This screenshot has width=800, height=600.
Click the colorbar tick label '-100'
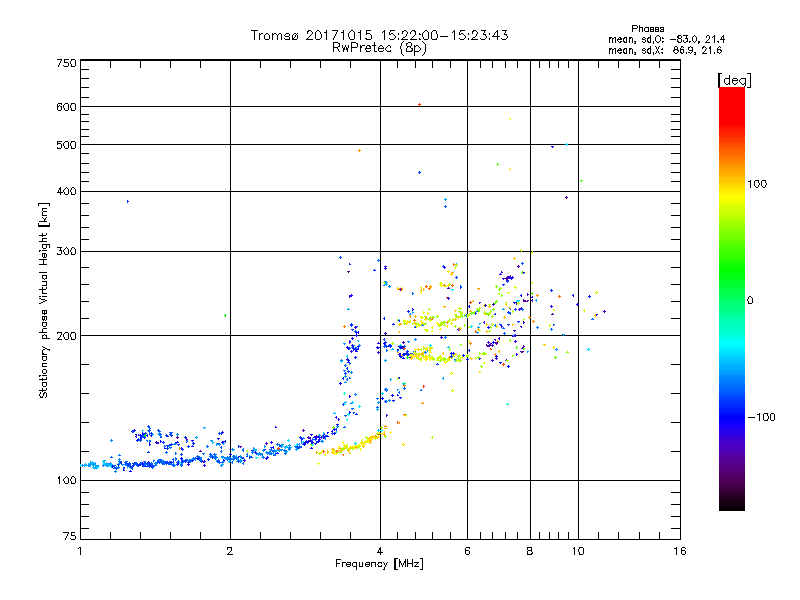click(x=761, y=417)
